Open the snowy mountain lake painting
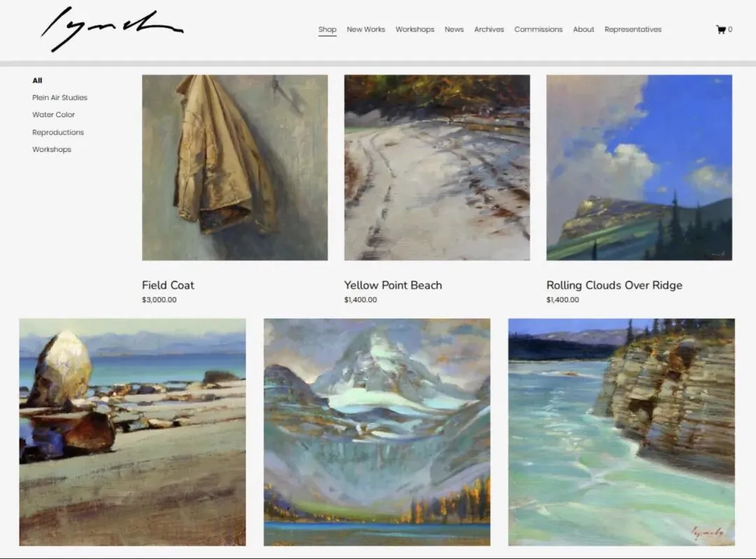Screen dimensions: 756x559 [377, 432]
